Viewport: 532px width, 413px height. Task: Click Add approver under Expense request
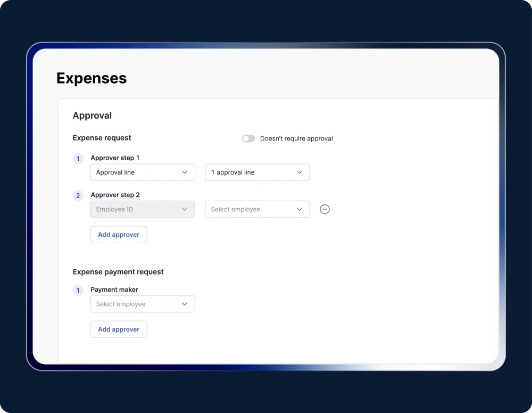point(119,235)
